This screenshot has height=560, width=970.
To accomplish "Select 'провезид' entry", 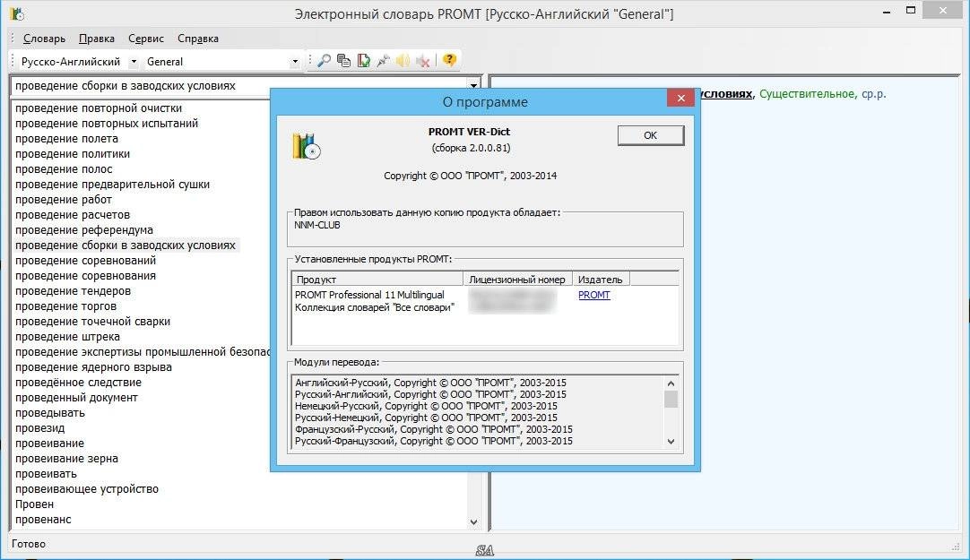I will (39, 428).
